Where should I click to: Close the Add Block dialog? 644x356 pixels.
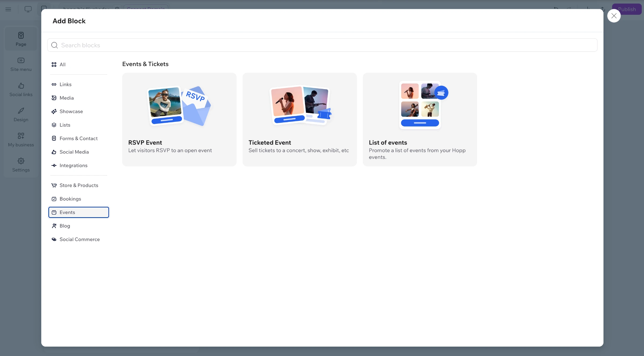tap(614, 16)
